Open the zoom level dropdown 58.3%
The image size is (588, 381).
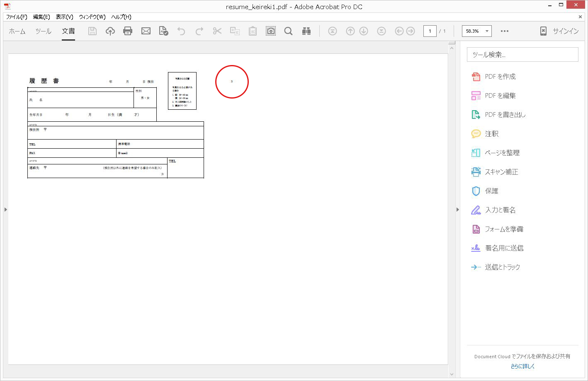click(476, 31)
